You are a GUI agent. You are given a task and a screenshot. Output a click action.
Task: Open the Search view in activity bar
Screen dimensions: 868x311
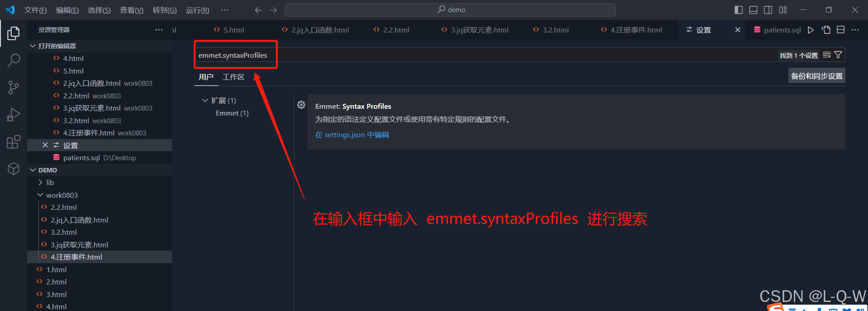point(14,60)
